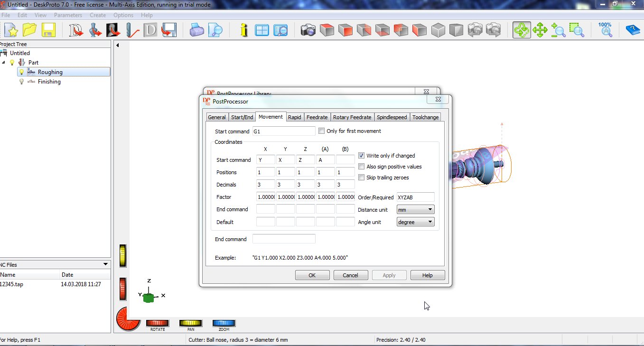The height and width of the screenshot is (346, 644).
Task: Click the Write NC Program icon
Action: [x=169, y=30]
